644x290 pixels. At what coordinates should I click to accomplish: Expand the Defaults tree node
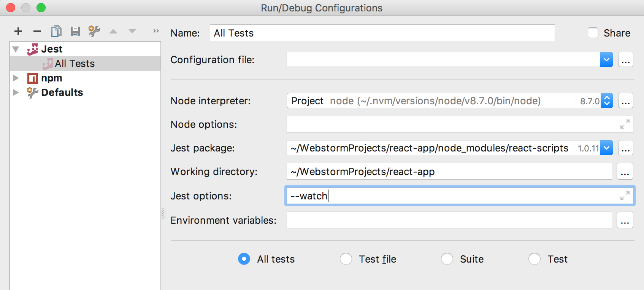16,92
